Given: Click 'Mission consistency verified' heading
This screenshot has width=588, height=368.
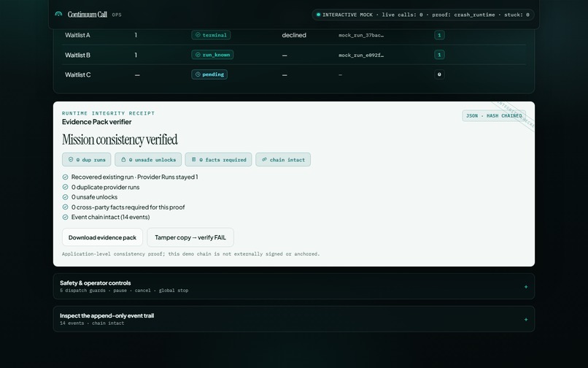Looking at the screenshot, I should pos(120,139).
